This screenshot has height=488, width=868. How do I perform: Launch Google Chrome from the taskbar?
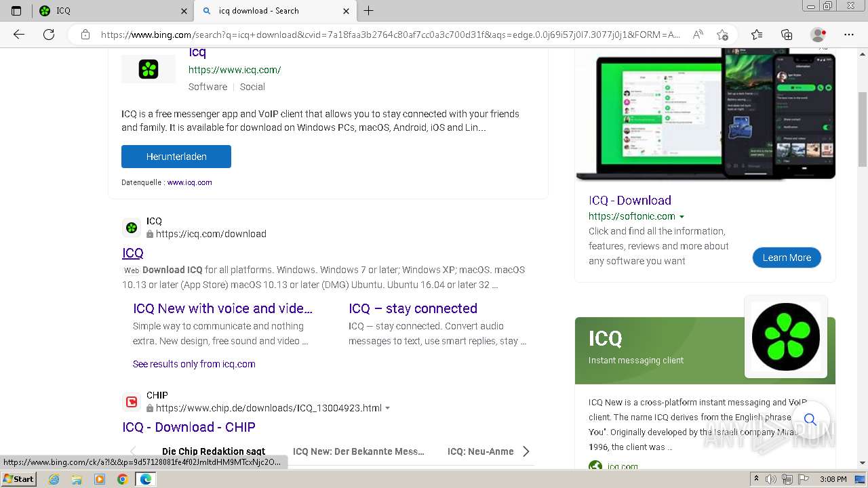pos(123,479)
